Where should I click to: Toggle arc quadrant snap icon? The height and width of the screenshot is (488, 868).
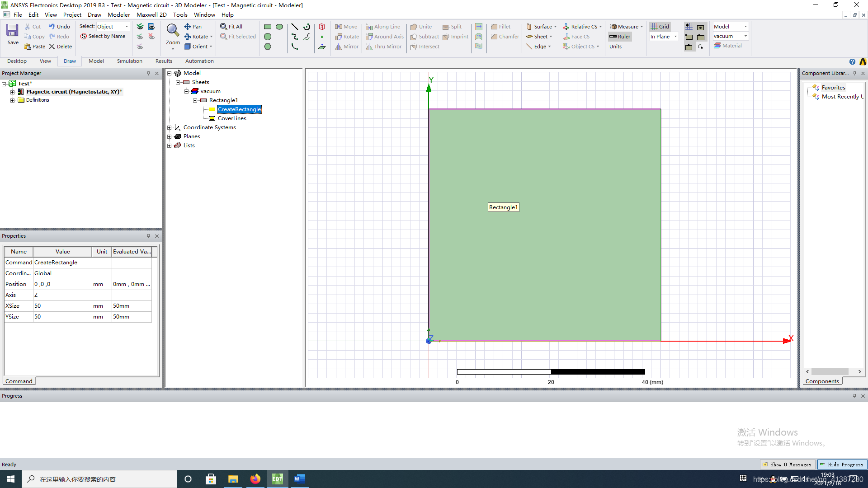pyautogui.click(x=701, y=47)
